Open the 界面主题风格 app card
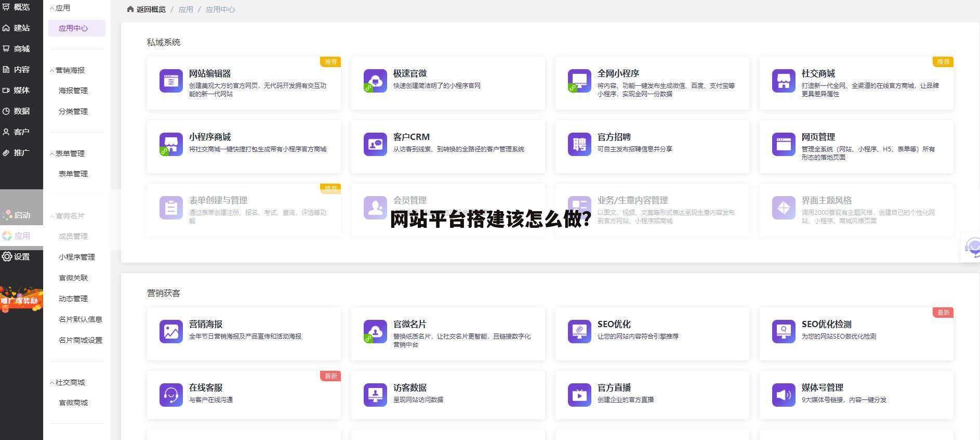The width and height of the screenshot is (980, 440). tap(856, 210)
